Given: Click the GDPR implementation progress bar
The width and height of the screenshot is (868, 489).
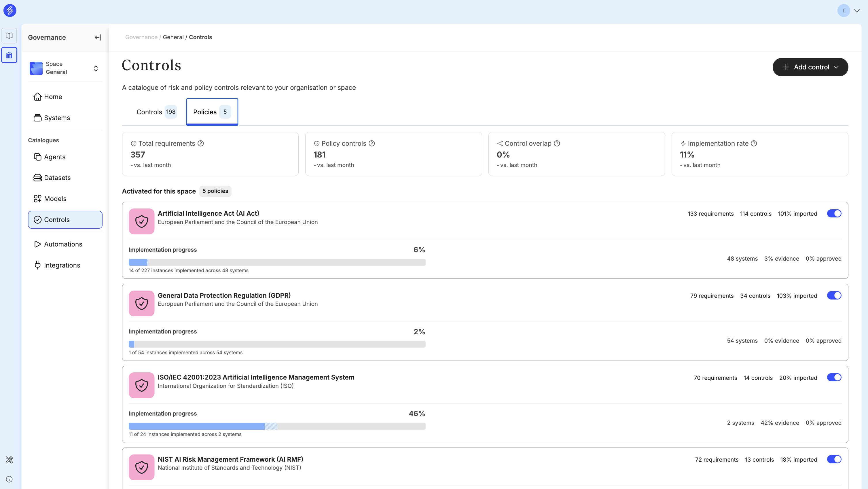Looking at the screenshot, I should point(277,344).
